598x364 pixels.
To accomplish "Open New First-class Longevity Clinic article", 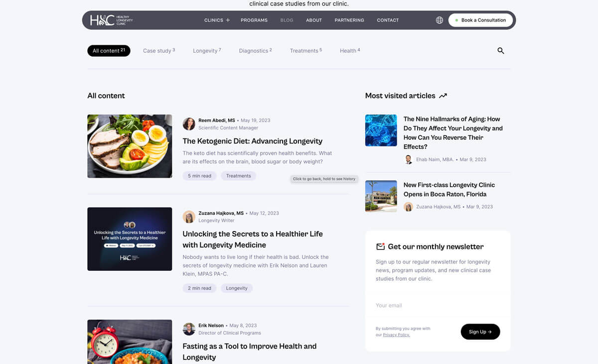I will (x=449, y=189).
